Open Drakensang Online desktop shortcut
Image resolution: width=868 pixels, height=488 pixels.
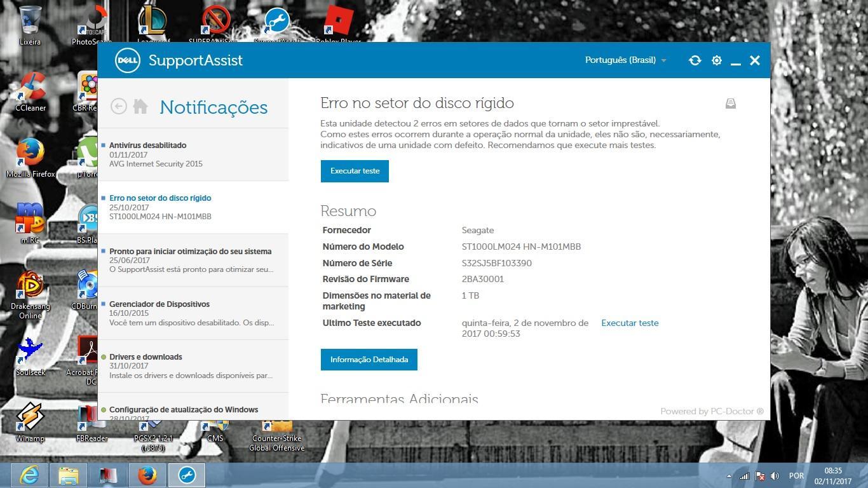click(x=30, y=295)
